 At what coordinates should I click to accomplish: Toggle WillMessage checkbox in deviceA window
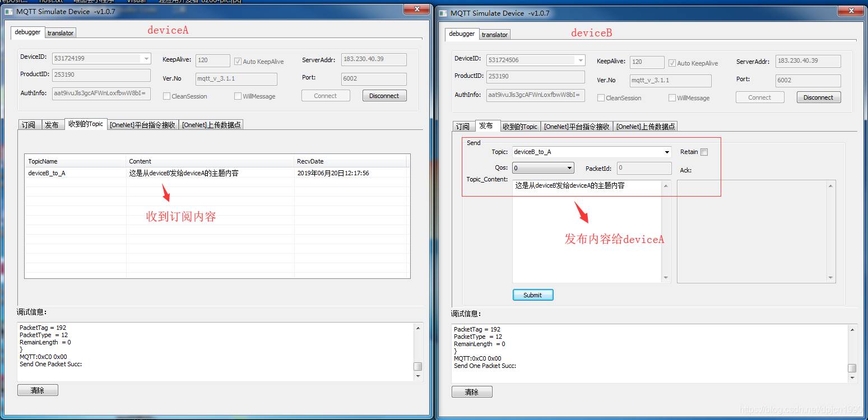click(238, 96)
